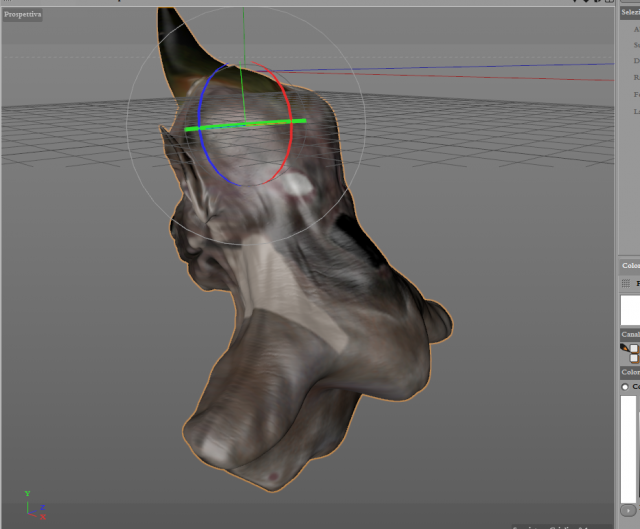Click the Prospettiva viewport label

click(x=22, y=15)
